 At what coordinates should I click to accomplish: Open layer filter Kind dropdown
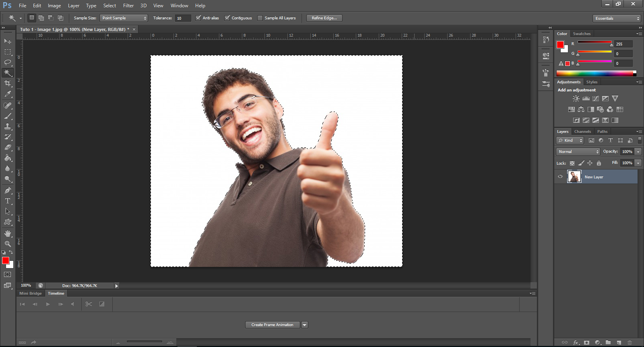click(x=570, y=140)
